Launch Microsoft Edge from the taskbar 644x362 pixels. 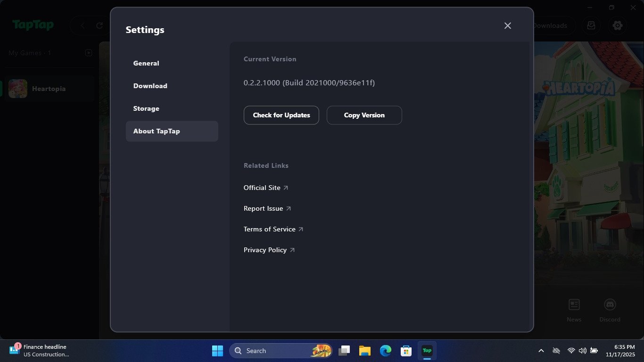(x=385, y=351)
